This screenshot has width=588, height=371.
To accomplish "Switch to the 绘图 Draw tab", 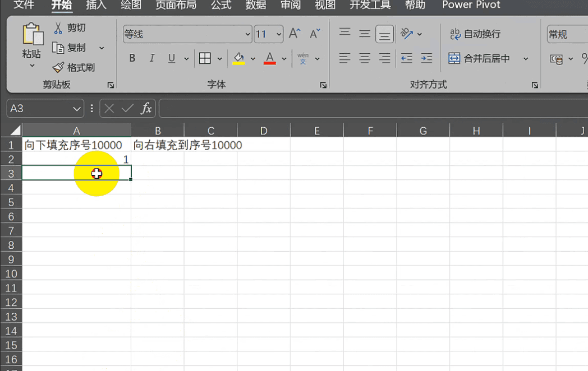I will (131, 5).
